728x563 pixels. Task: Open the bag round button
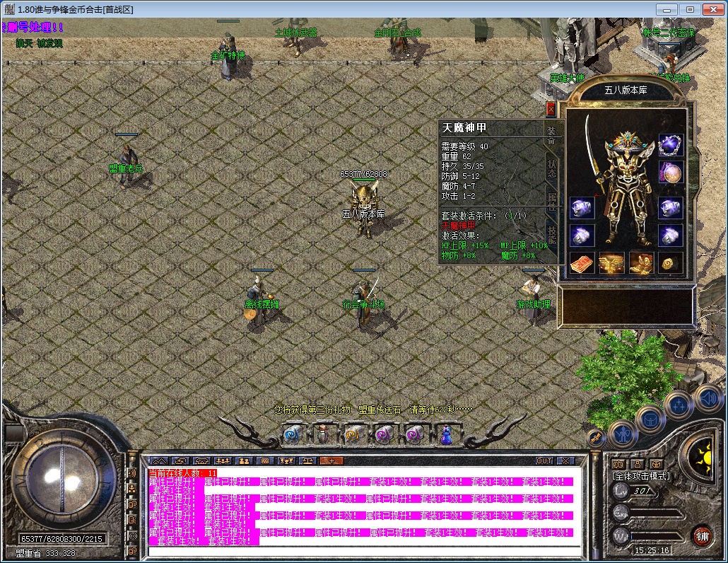click(650, 419)
